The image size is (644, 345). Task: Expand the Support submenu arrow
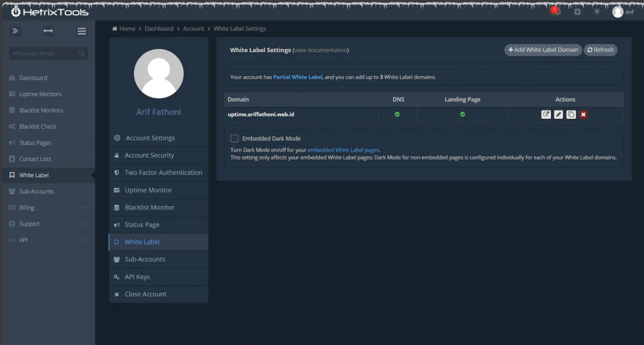[x=86, y=224]
